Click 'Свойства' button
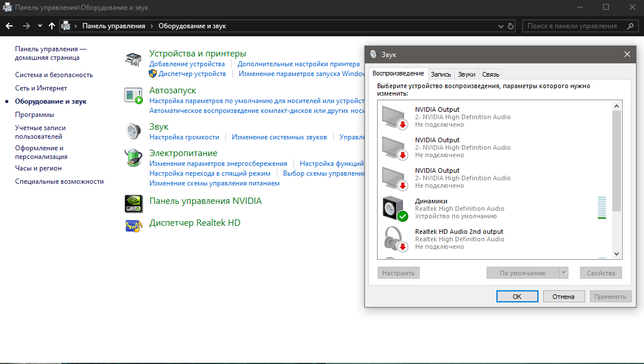644x364 pixels. [601, 273]
